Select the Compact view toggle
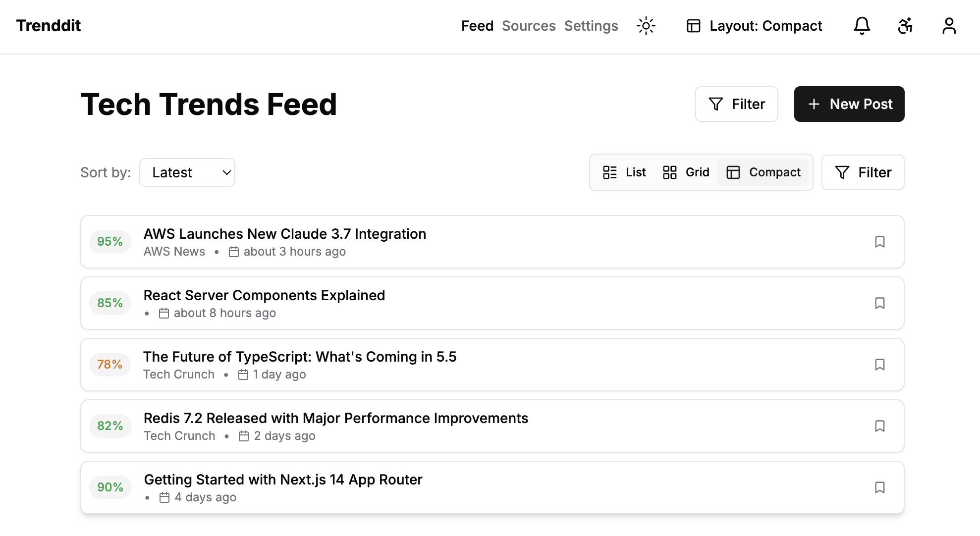Screen dimensions: 980x536 click(763, 172)
